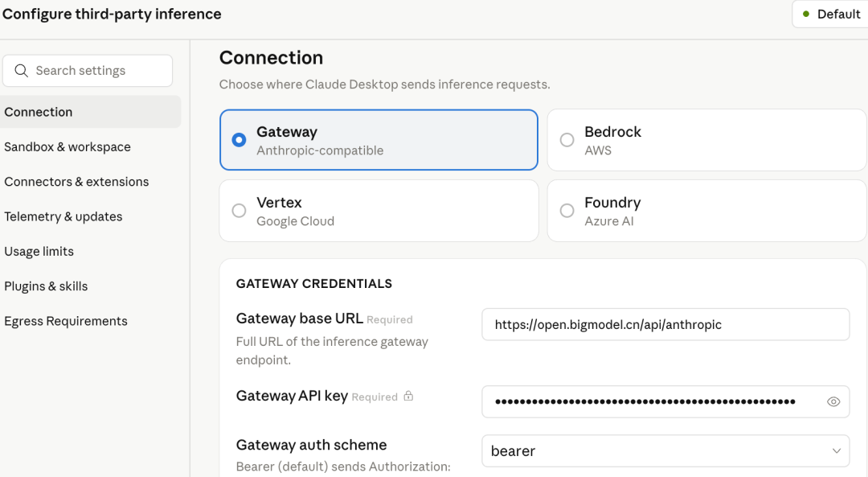Open Plugins & skills settings
The image size is (868, 477).
click(x=46, y=286)
